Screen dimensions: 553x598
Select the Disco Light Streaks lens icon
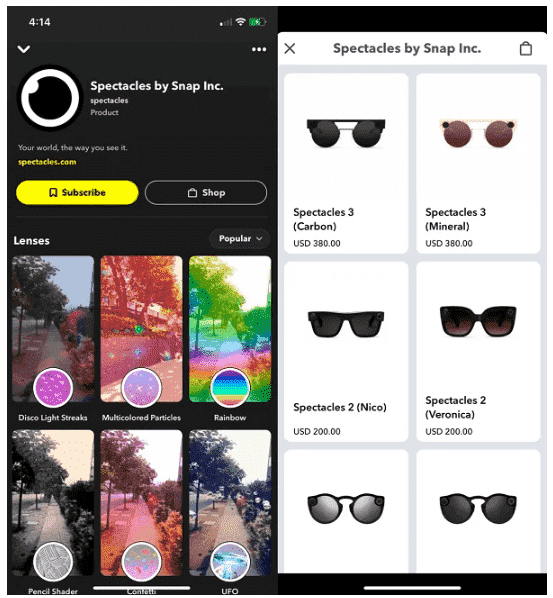point(53,388)
